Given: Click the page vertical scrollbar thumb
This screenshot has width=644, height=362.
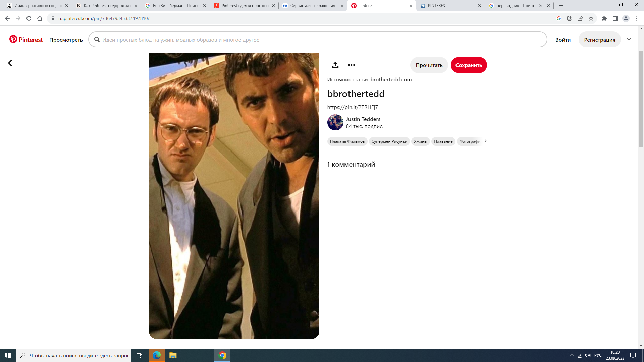Looking at the screenshot, I should click(x=641, y=99).
